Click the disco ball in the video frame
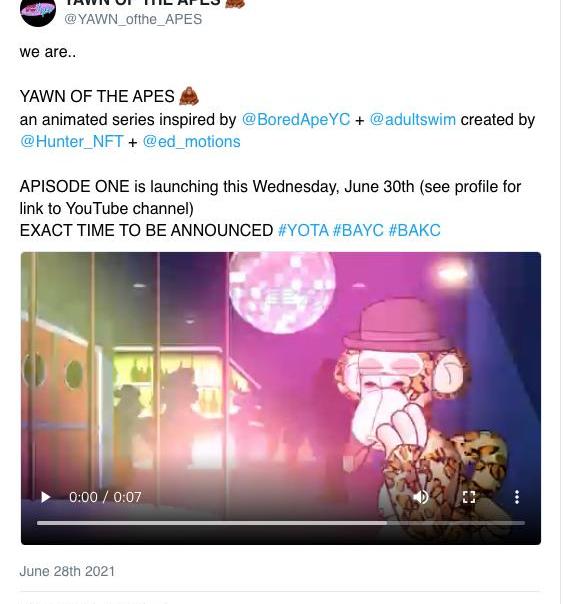 [281, 292]
